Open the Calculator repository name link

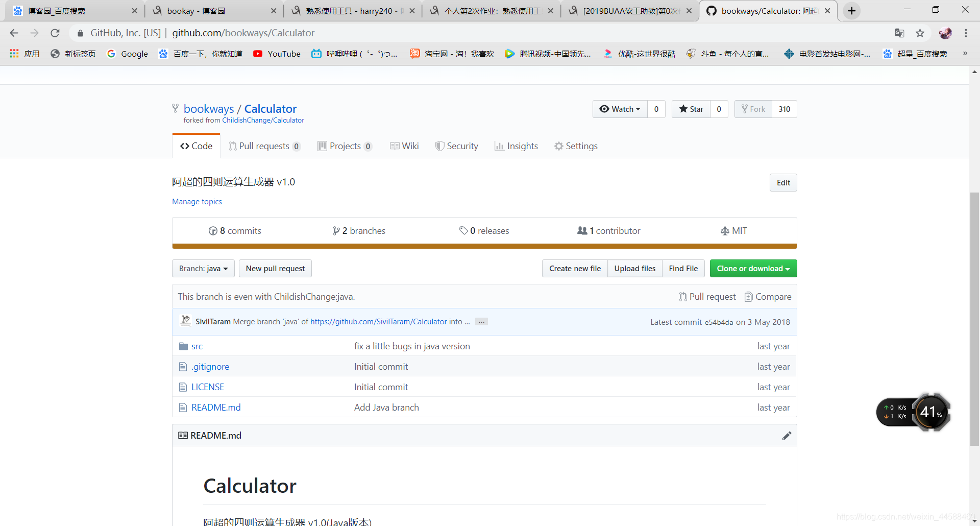coord(270,109)
